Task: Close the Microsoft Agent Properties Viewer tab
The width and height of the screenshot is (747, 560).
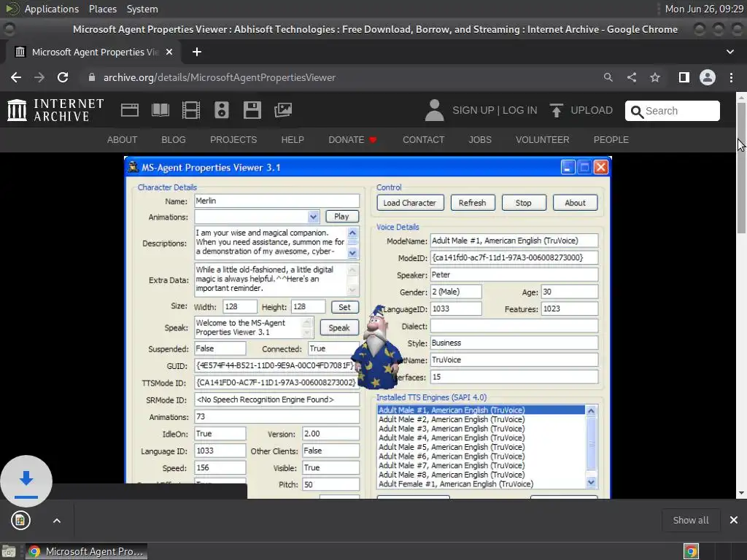Action: [x=169, y=52]
